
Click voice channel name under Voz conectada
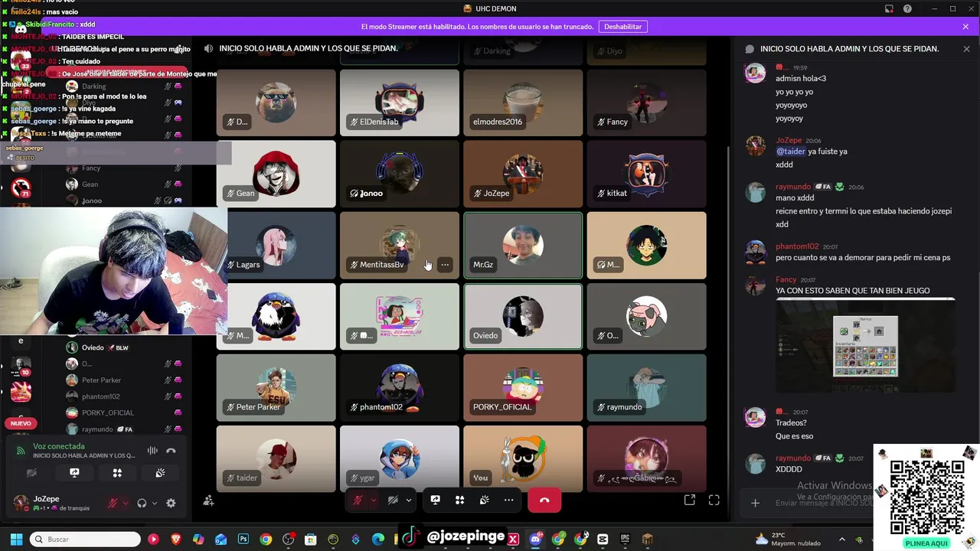pyautogui.click(x=84, y=456)
